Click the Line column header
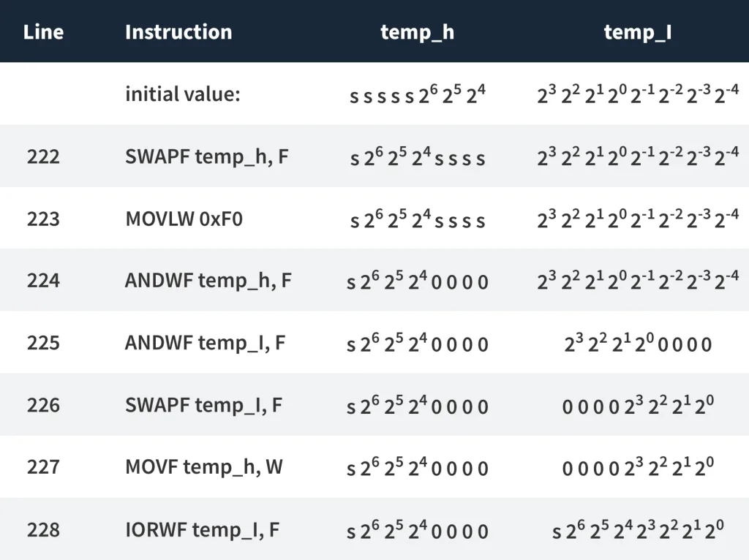The width and height of the screenshot is (749, 560). 43,32
